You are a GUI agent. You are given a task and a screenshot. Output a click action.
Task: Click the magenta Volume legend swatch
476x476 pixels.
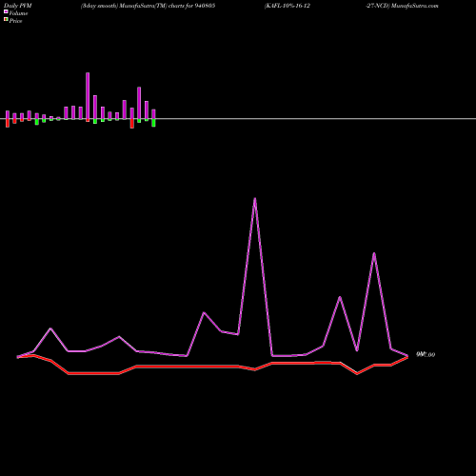click(6, 12)
